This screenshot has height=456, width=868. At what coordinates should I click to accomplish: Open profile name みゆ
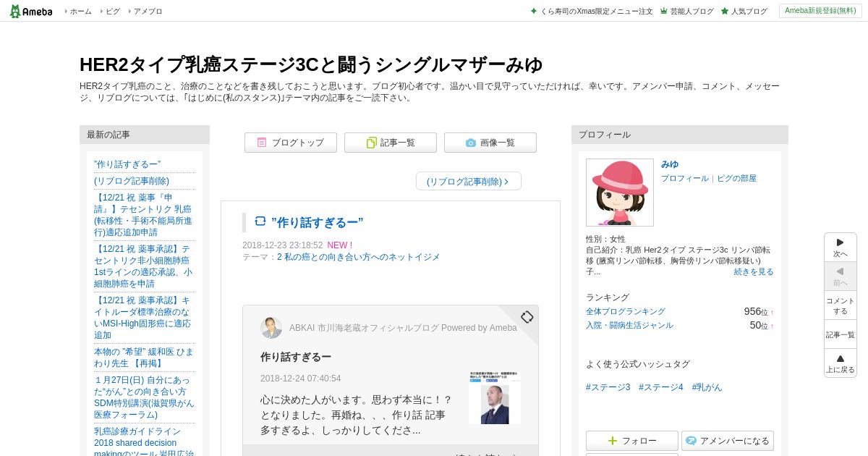(x=670, y=164)
